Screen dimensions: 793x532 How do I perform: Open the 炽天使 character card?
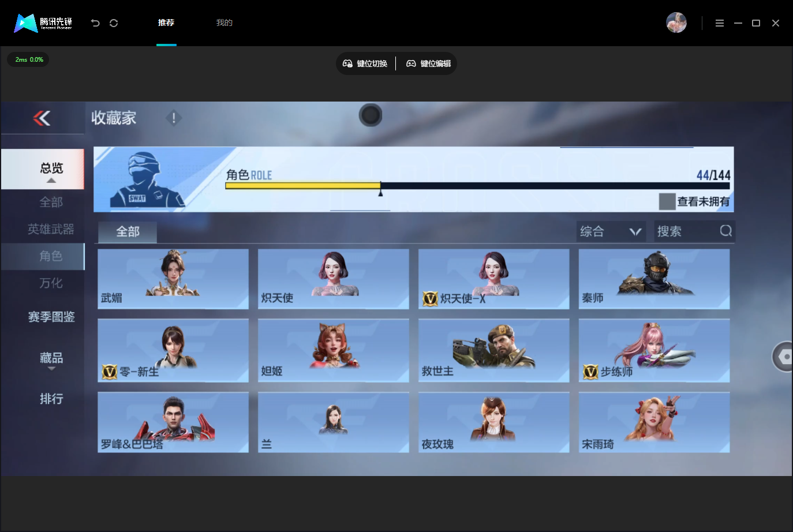point(334,279)
